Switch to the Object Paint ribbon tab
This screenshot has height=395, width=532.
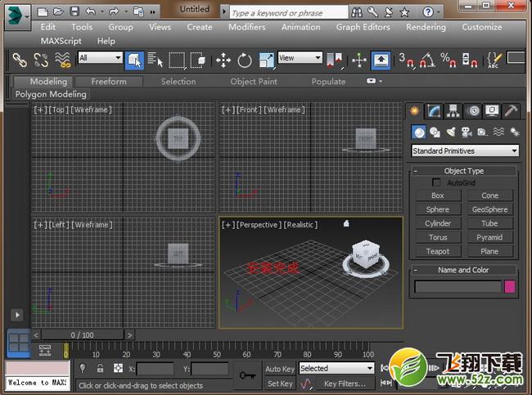pyautogui.click(x=254, y=82)
